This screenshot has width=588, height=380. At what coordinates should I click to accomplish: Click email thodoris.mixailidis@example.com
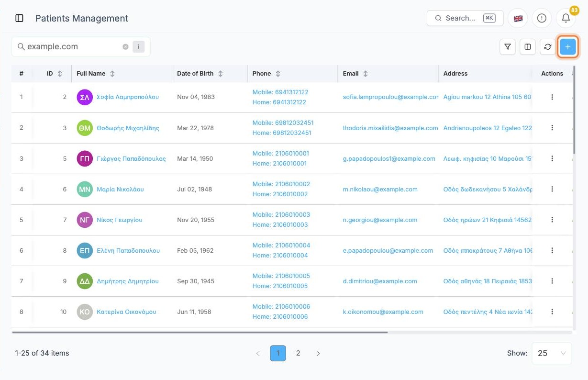(390, 128)
